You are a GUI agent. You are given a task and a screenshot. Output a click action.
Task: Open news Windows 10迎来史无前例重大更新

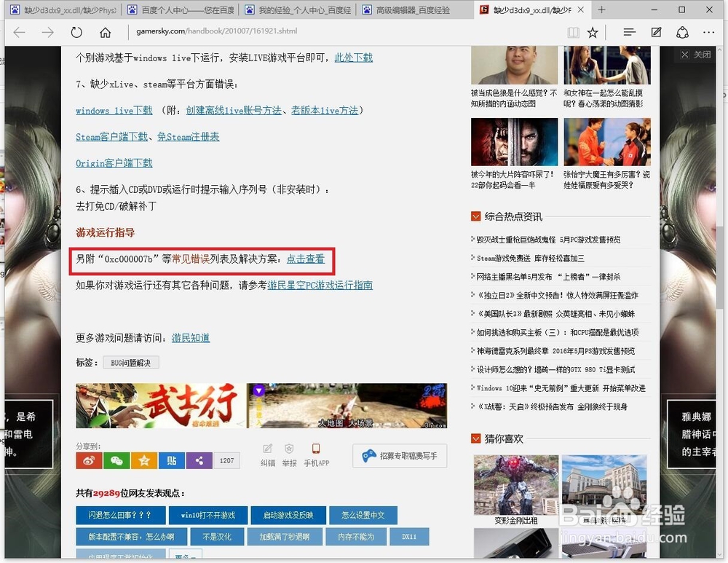click(561, 388)
